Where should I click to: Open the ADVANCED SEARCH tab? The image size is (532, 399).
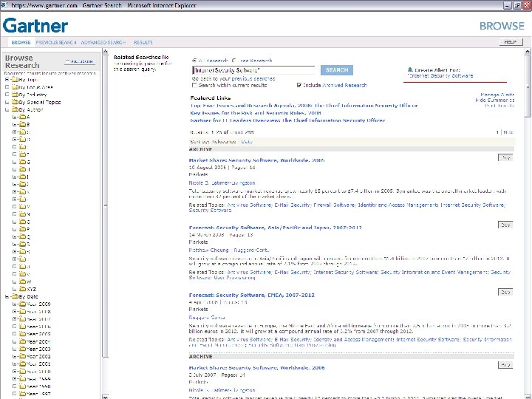tap(103, 42)
